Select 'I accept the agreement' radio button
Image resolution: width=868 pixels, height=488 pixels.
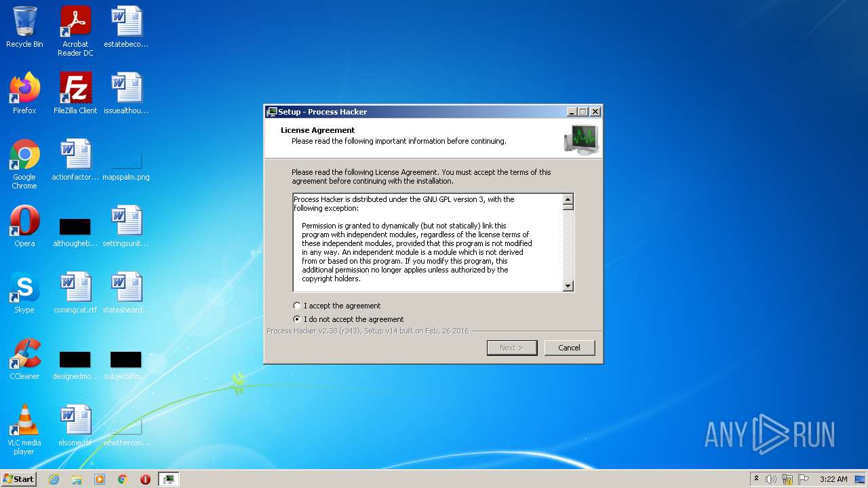click(296, 306)
